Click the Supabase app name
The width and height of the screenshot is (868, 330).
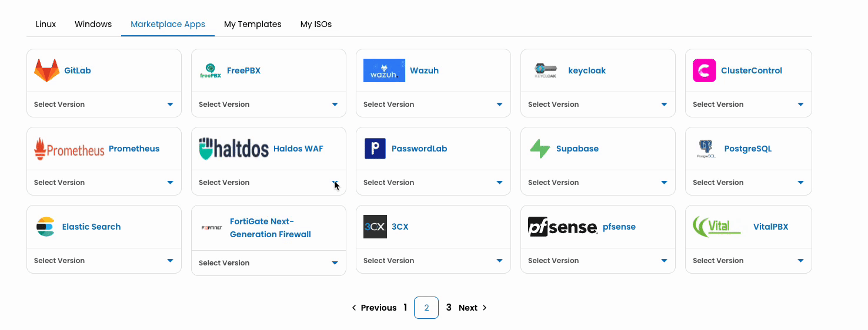coord(577,149)
